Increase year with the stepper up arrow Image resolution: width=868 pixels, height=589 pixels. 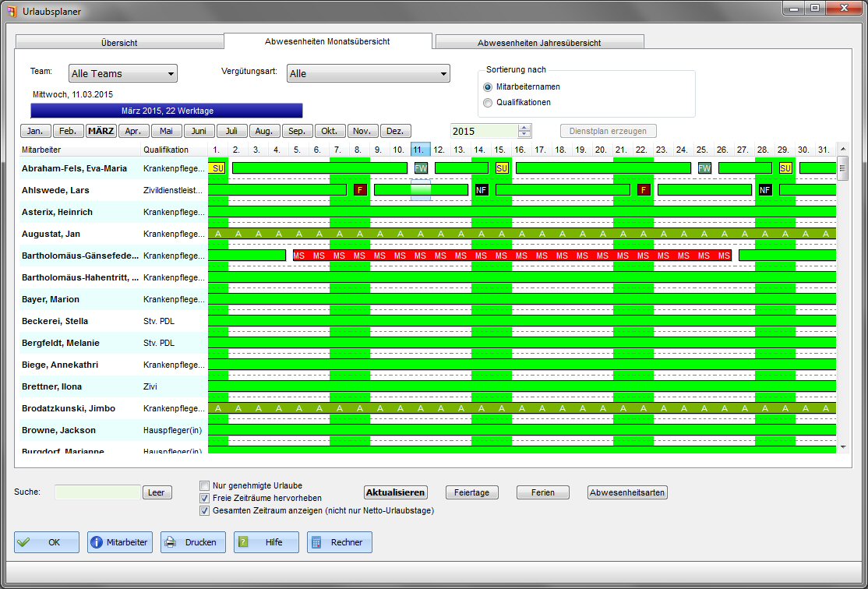pyautogui.click(x=524, y=128)
